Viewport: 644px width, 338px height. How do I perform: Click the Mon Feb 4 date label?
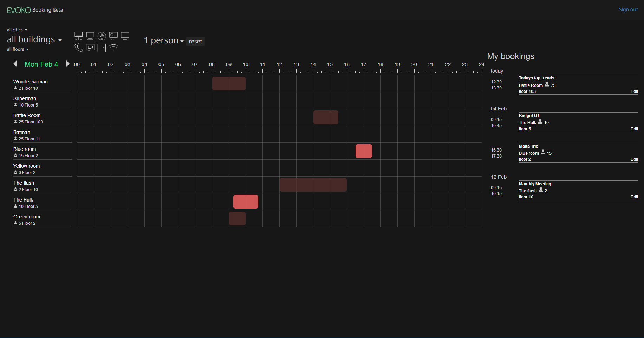point(41,64)
